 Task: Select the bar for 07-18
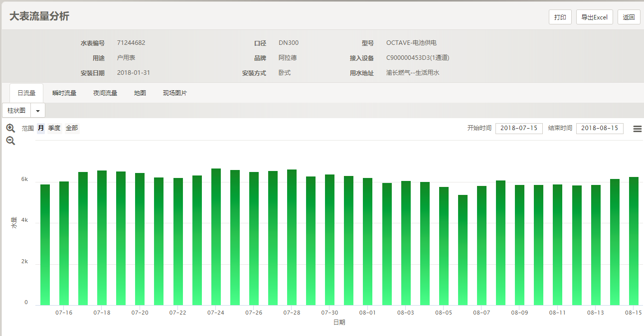click(102, 238)
